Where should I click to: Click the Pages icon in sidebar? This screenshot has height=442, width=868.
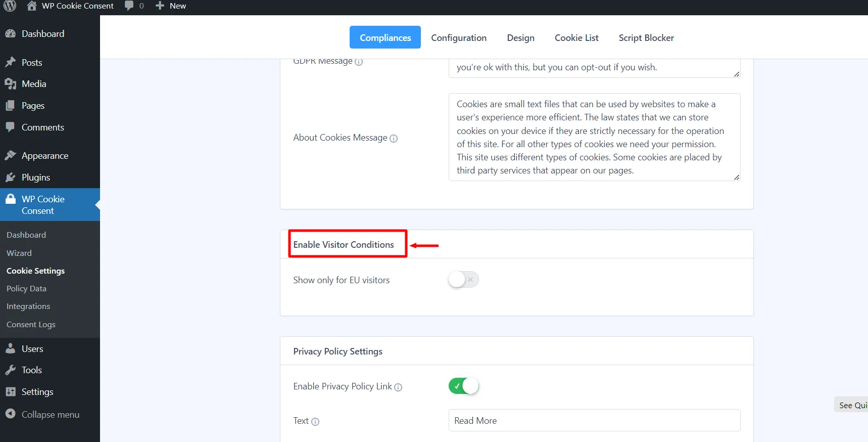pos(11,106)
